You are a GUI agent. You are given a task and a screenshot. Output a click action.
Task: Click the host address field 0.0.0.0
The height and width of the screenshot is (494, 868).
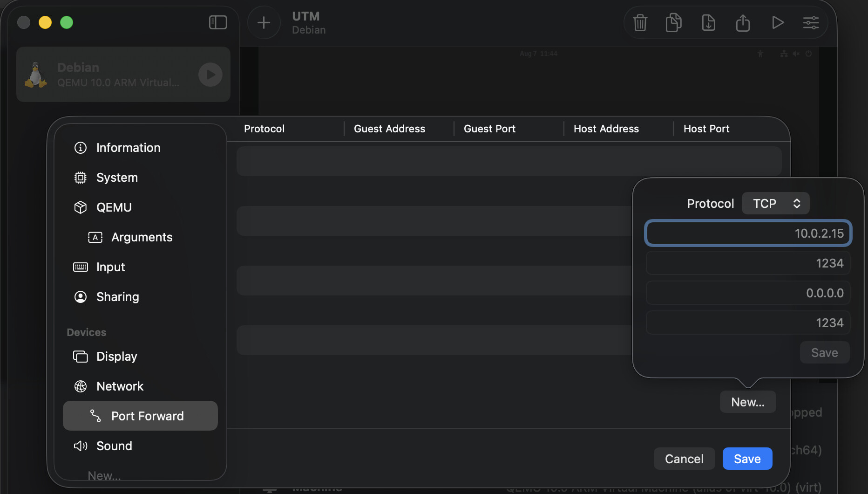[748, 293]
